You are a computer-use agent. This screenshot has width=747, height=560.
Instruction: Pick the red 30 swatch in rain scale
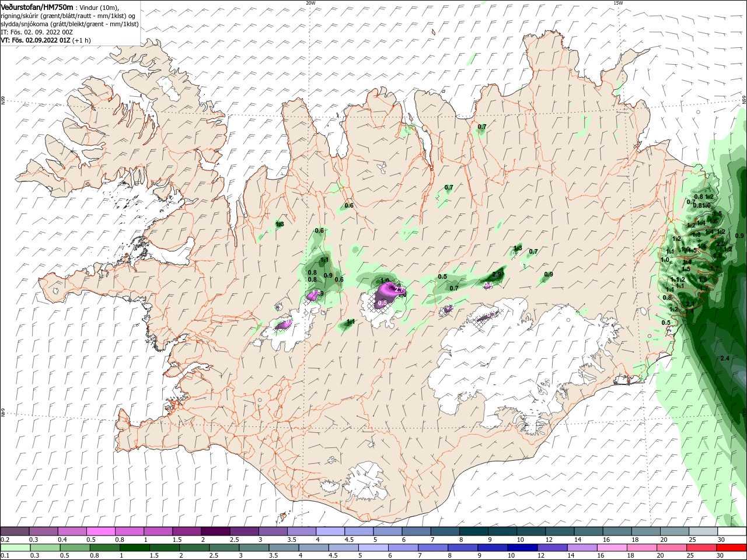[731, 548]
